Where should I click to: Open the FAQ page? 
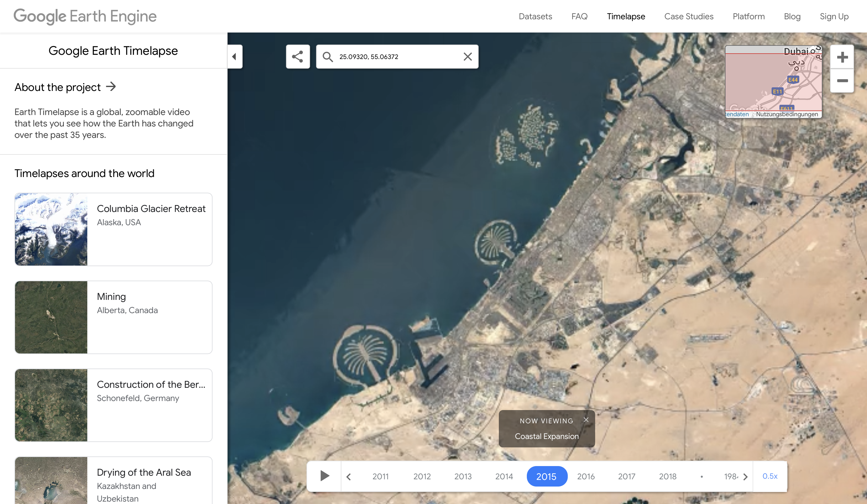pyautogui.click(x=580, y=17)
